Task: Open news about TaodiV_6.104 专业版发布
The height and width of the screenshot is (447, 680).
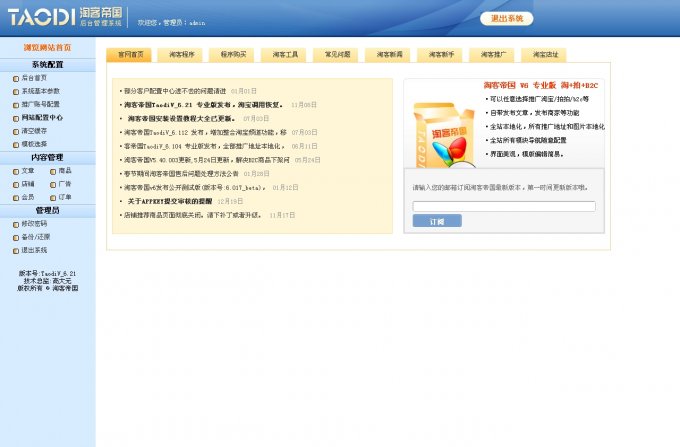Action: [204, 146]
